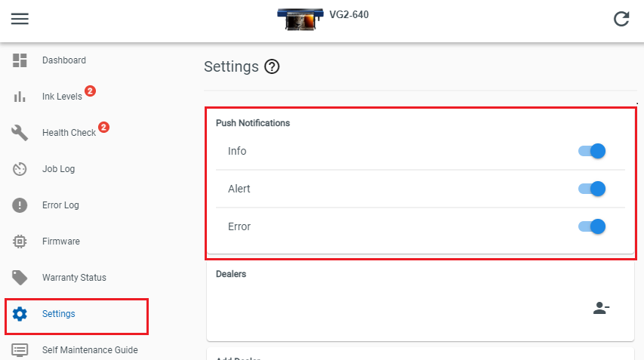Open the hamburger navigation menu

click(x=20, y=18)
